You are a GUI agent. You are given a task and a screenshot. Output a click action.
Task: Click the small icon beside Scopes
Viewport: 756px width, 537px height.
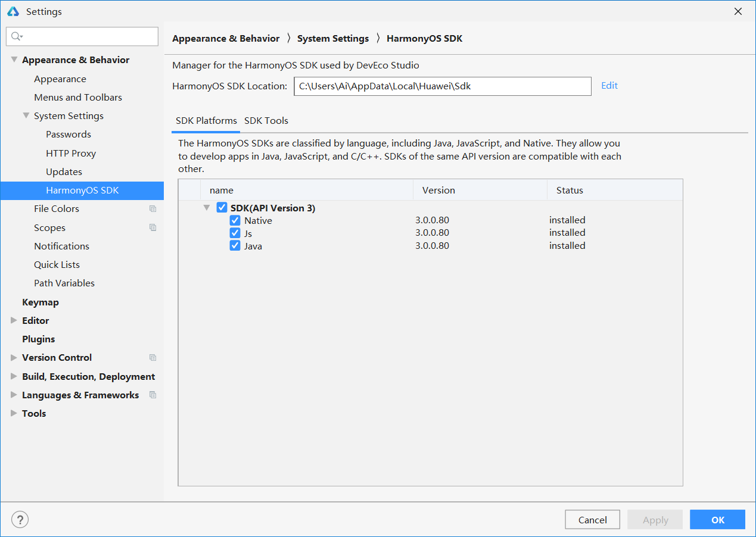tap(153, 227)
